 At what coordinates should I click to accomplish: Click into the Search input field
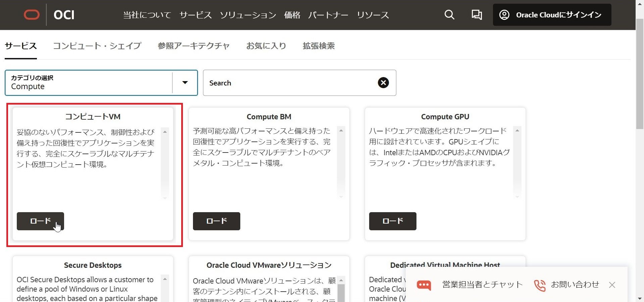pyautogui.click(x=289, y=83)
